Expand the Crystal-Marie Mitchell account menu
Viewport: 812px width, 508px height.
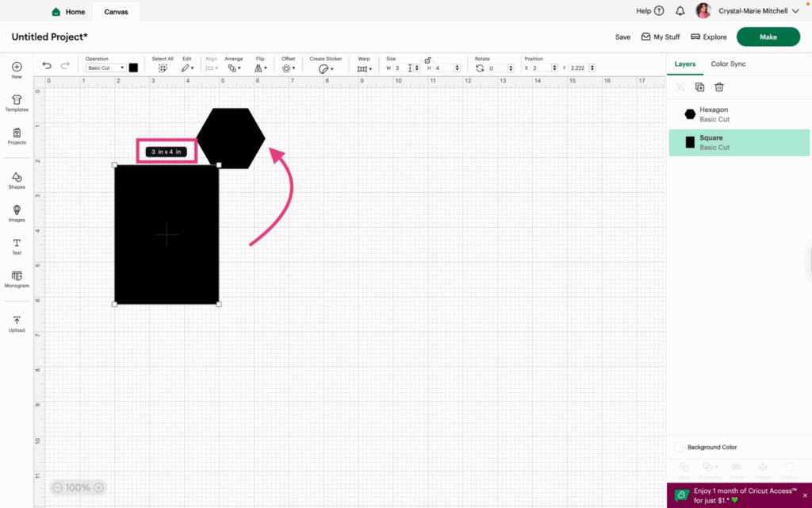click(x=760, y=11)
